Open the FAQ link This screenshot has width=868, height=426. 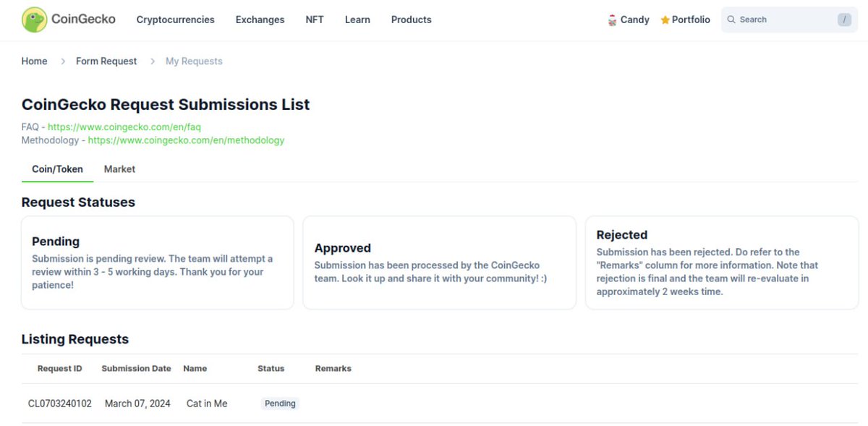(124, 127)
